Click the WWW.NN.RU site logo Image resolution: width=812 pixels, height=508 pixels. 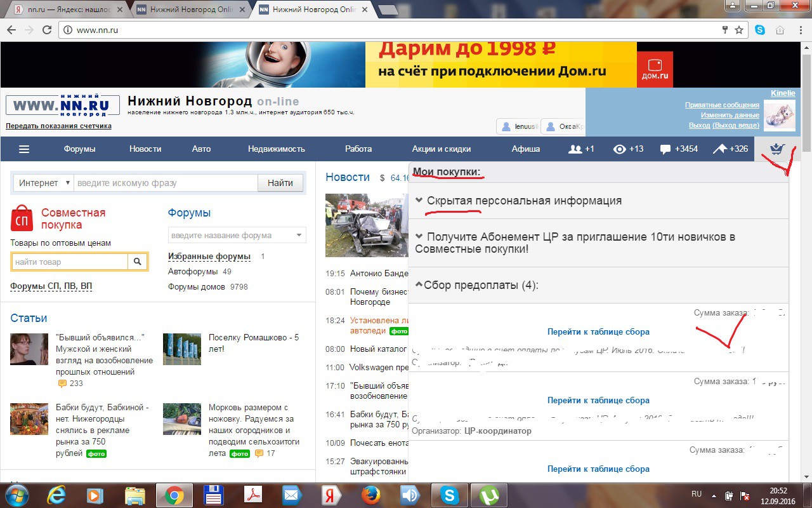coord(63,106)
